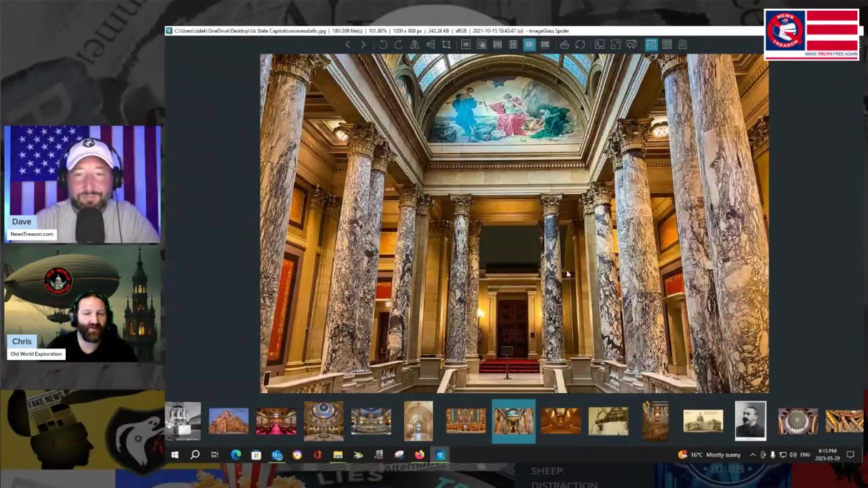Show hidden system tray icons
The image size is (868, 488).
click(x=753, y=455)
